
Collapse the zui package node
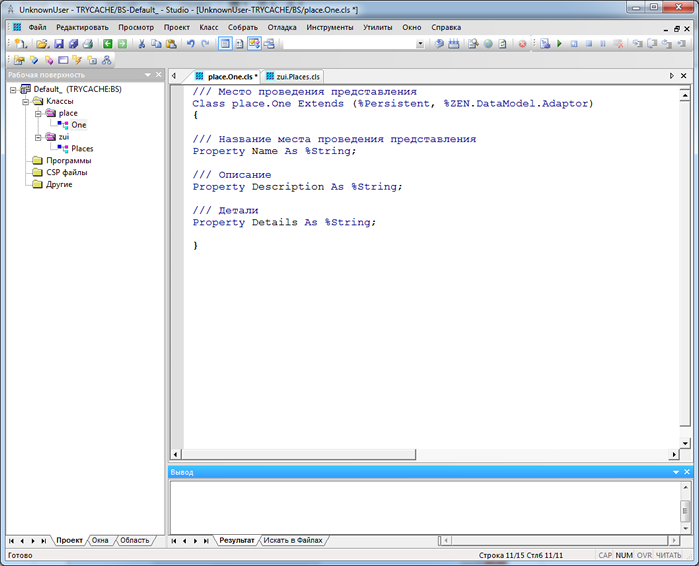[38, 137]
